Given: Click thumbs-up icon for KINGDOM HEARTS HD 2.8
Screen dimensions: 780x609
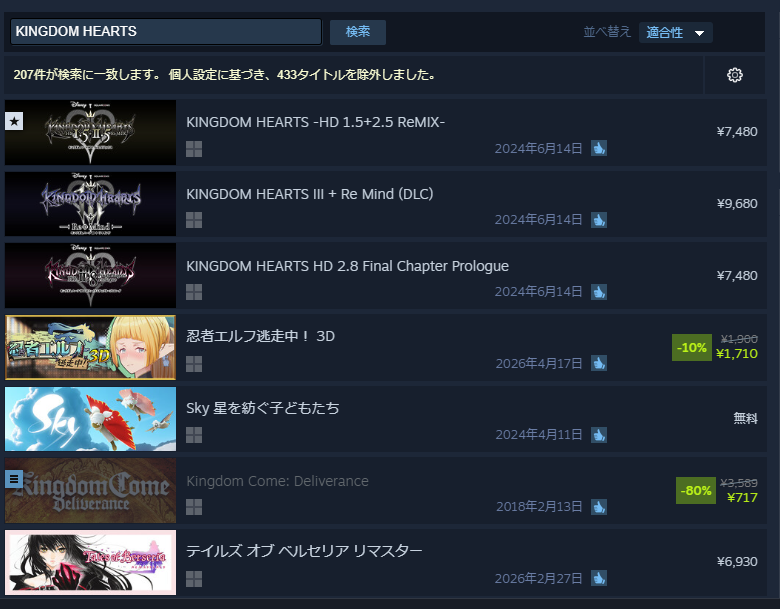Looking at the screenshot, I should 599,292.
